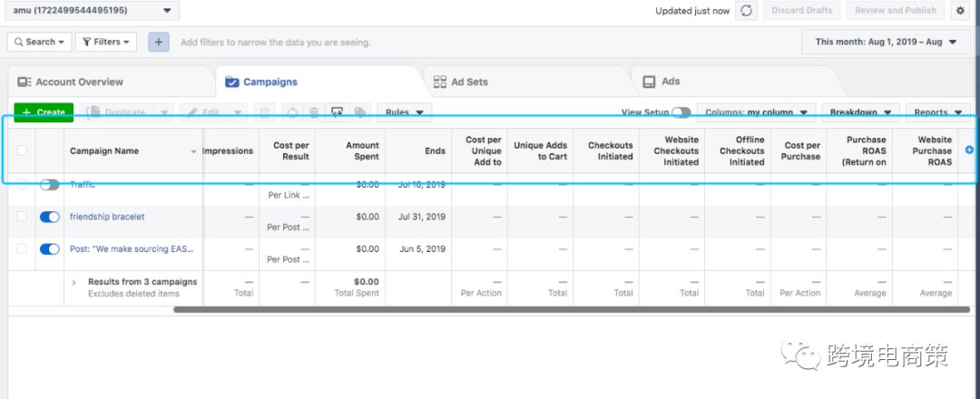980x399 pixels.
Task: Expand the Breakdown dropdown
Action: (860, 112)
